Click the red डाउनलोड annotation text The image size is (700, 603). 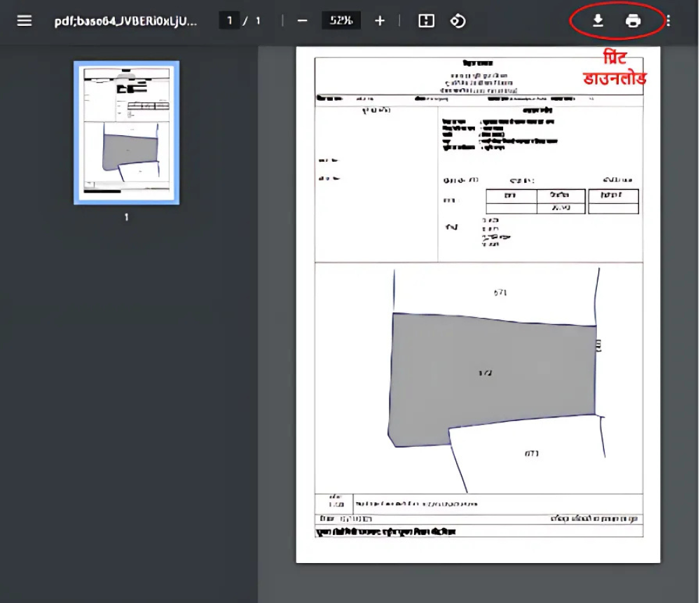[615, 77]
